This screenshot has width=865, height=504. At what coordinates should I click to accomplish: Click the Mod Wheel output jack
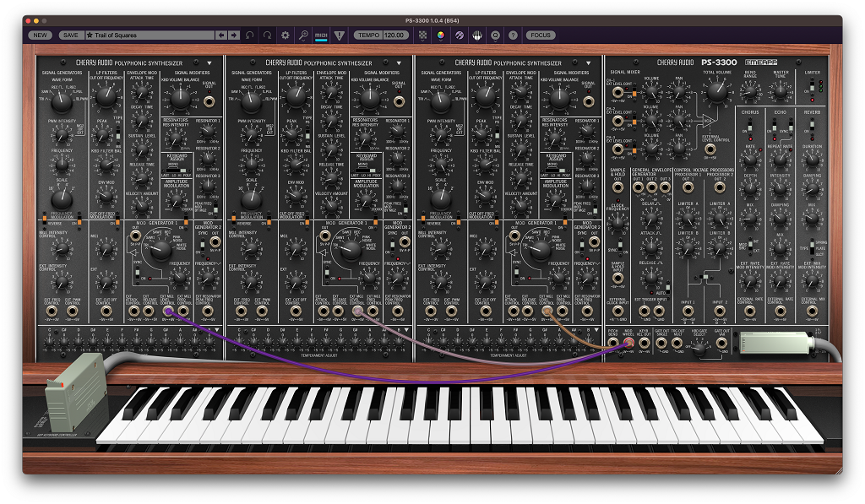[x=628, y=344]
